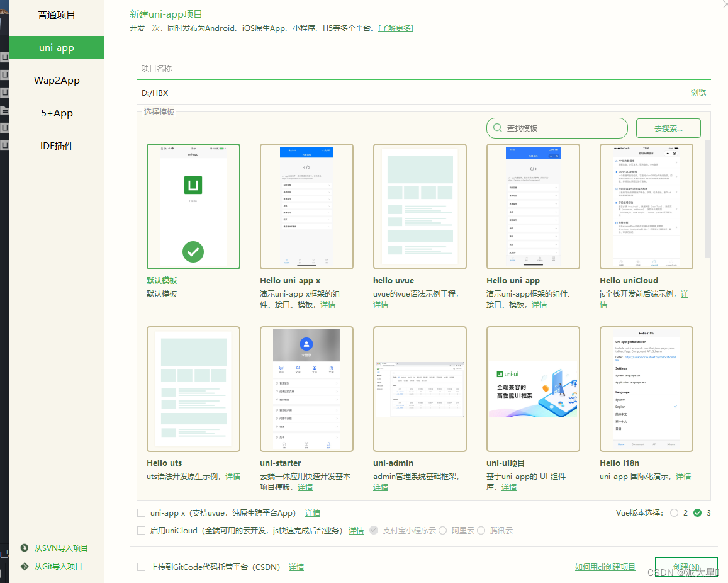Image resolution: width=728 pixels, height=583 pixels.
Task: Choose Vue version 3 radio button
Action: [697, 513]
